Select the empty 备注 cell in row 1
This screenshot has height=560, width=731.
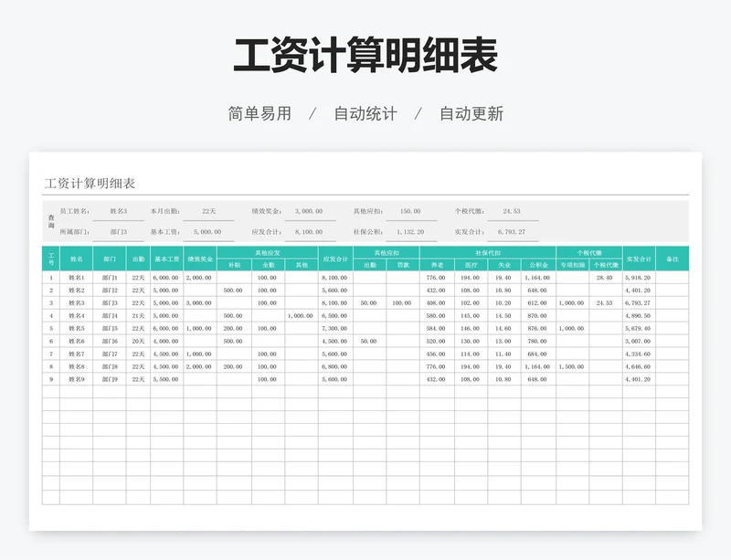coord(673,278)
